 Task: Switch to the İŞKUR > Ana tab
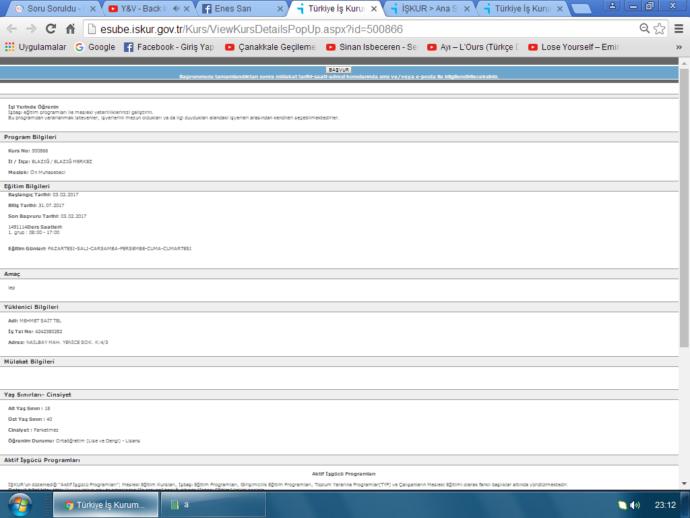[x=428, y=8]
